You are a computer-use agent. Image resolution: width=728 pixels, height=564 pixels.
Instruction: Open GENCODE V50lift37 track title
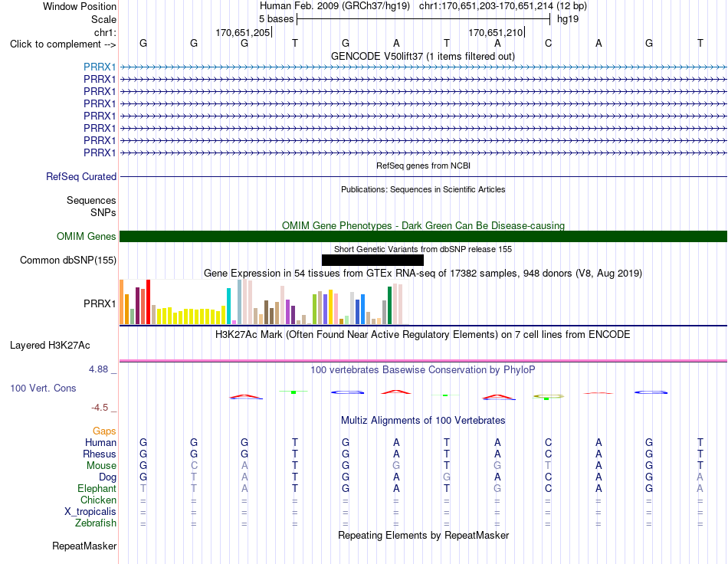(422, 56)
